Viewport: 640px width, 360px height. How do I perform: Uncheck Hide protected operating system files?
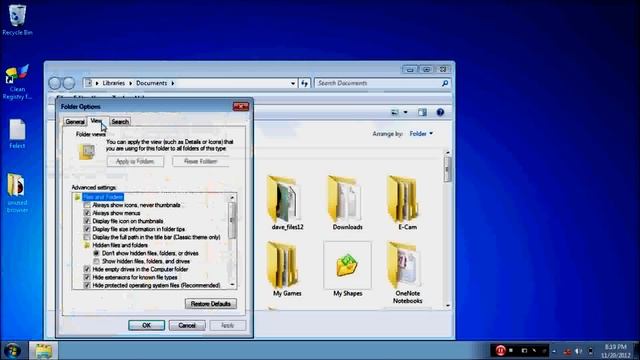click(87, 285)
